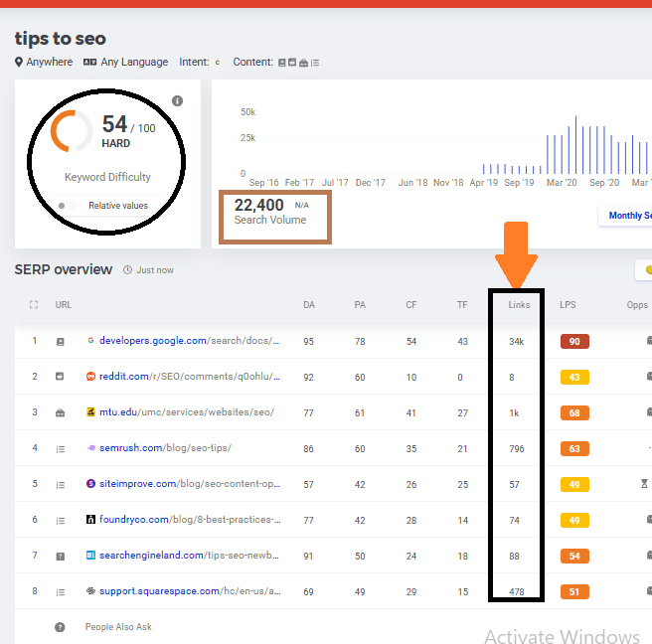The image size is (652, 644).
Task: Click the red LPS 90 score badge
Action: tap(574, 341)
